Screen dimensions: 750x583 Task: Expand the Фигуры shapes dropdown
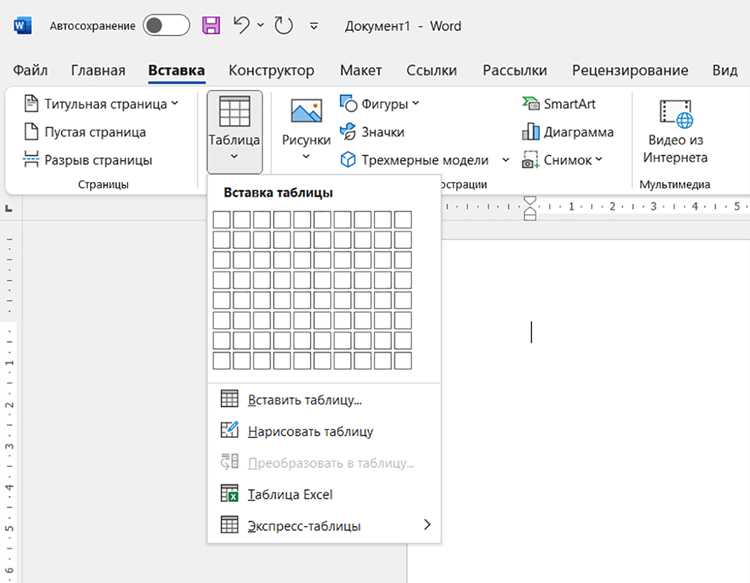click(416, 103)
